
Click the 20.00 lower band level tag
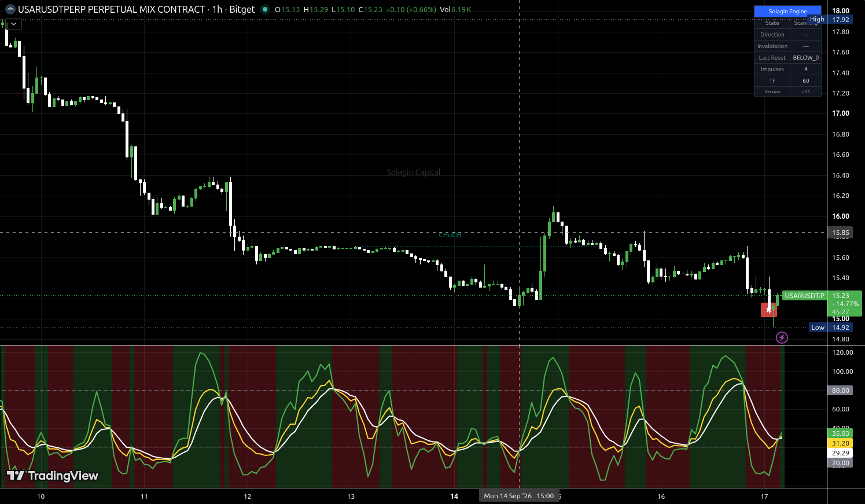pos(840,463)
